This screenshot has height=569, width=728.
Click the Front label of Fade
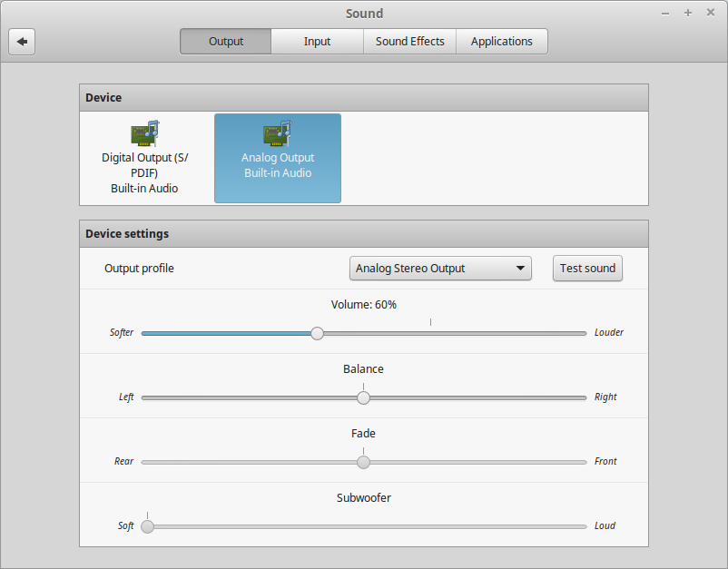[605, 461]
